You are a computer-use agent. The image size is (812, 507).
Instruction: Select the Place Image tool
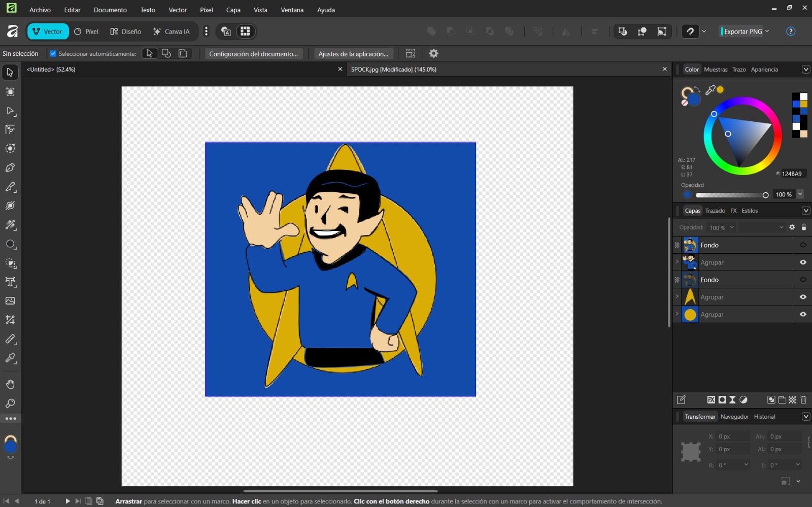coord(10,301)
